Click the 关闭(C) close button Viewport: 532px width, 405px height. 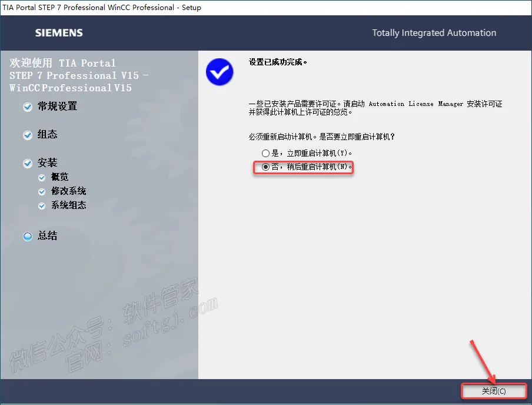[x=494, y=391]
